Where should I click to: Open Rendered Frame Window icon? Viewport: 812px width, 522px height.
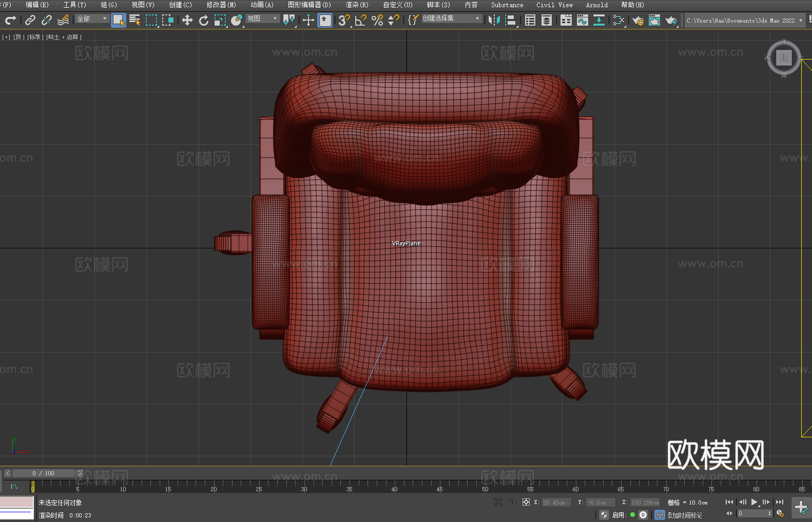[654, 20]
